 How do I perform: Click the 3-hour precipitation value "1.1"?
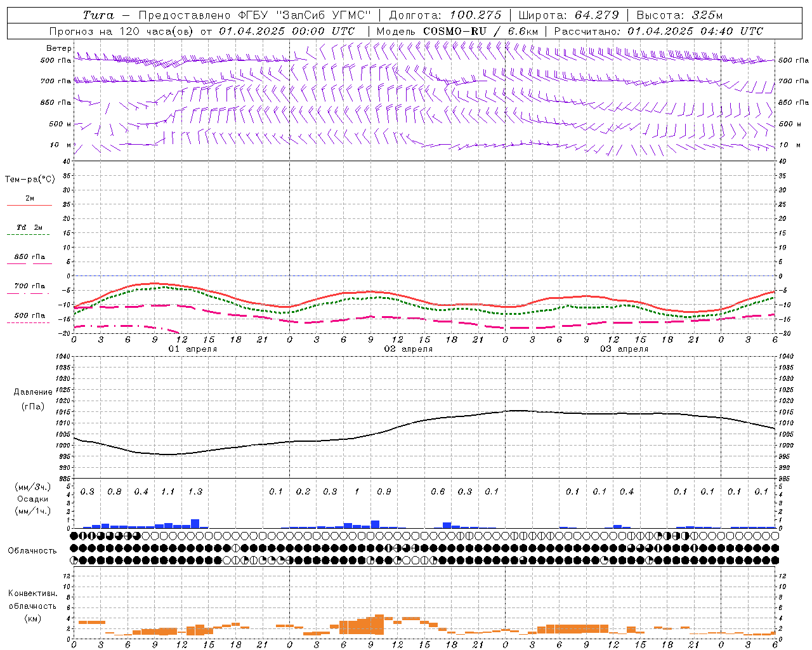click(x=168, y=492)
